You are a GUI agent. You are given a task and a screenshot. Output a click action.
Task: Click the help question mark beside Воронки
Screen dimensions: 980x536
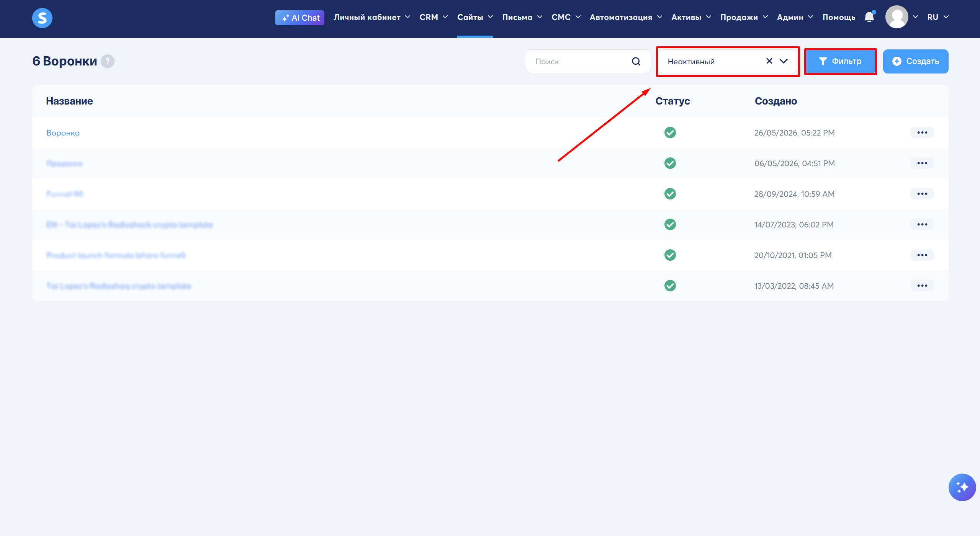click(x=108, y=61)
